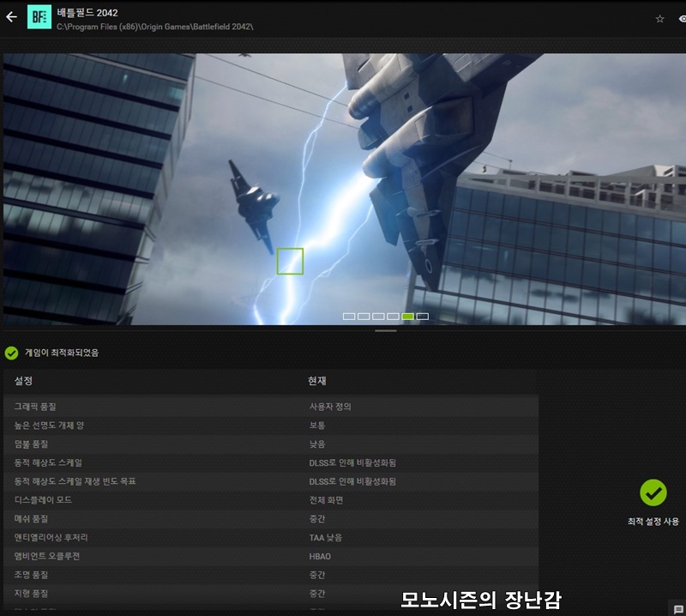Click the HBAO value

point(320,557)
